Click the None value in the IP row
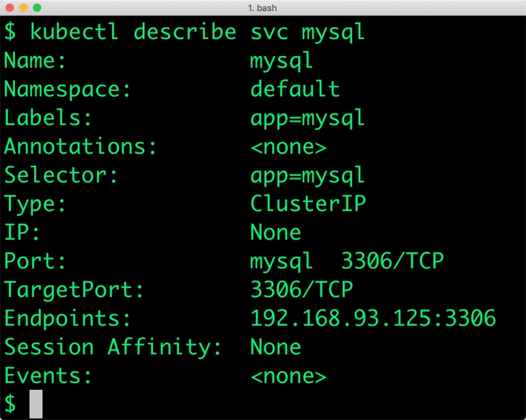 click(275, 233)
